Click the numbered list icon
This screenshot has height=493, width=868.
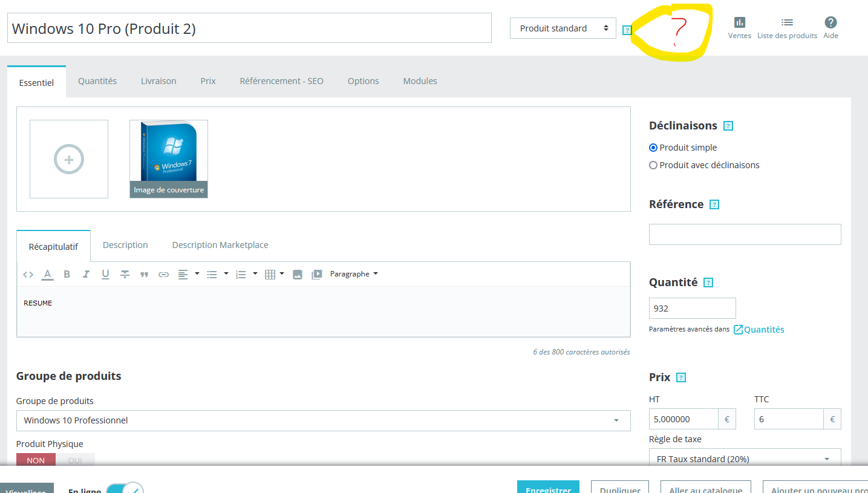point(241,275)
